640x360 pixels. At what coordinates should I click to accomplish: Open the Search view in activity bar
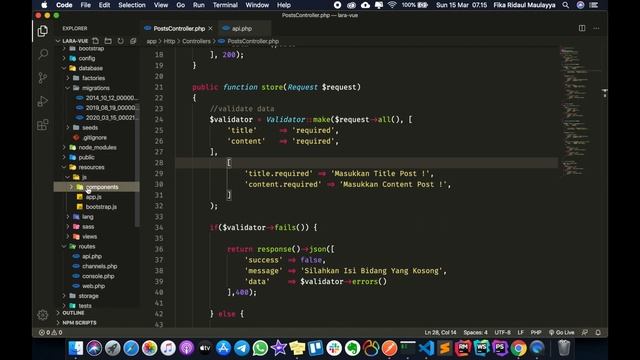click(x=42, y=54)
